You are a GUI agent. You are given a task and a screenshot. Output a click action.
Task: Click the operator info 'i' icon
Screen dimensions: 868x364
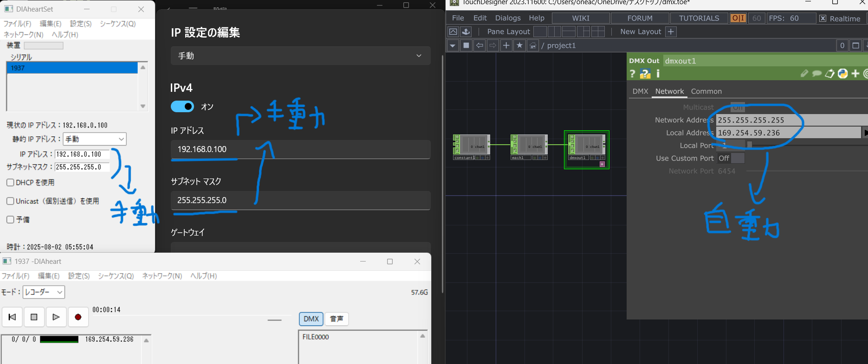pyautogui.click(x=658, y=74)
